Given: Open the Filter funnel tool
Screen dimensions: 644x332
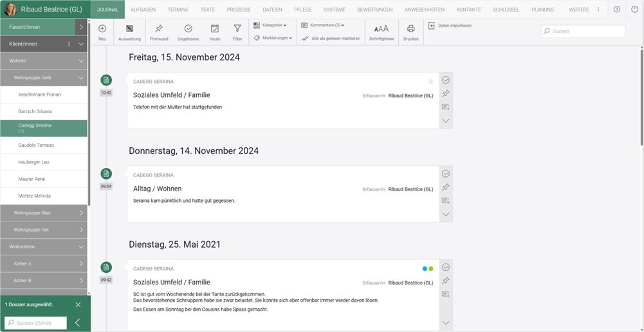Looking at the screenshot, I should click(237, 29).
